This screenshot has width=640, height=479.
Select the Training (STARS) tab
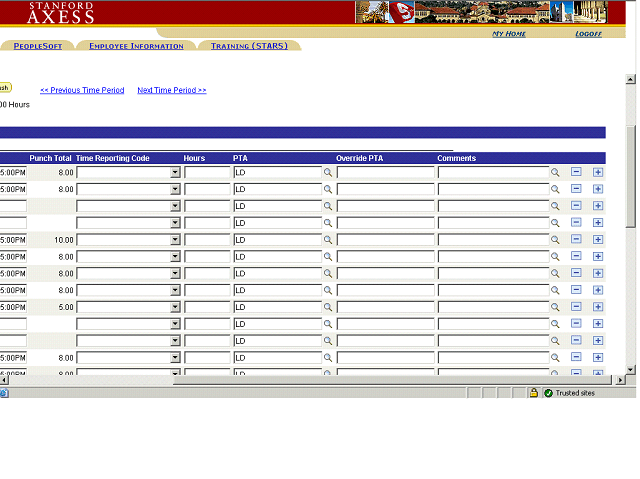pos(249,46)
